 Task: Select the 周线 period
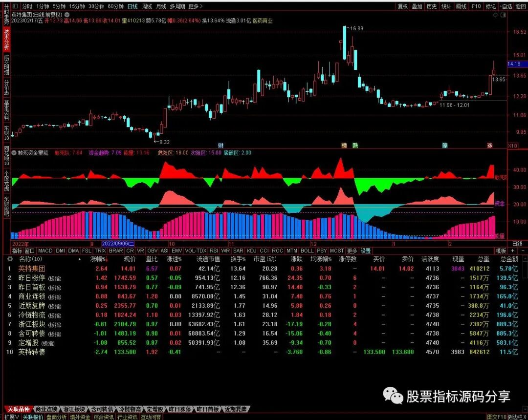[147, 6]
